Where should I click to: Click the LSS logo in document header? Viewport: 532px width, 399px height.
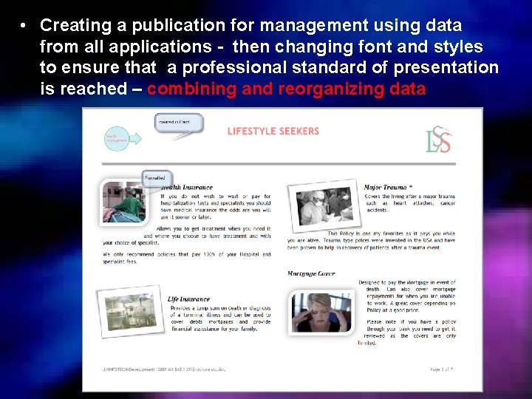(x=439, y=139)
